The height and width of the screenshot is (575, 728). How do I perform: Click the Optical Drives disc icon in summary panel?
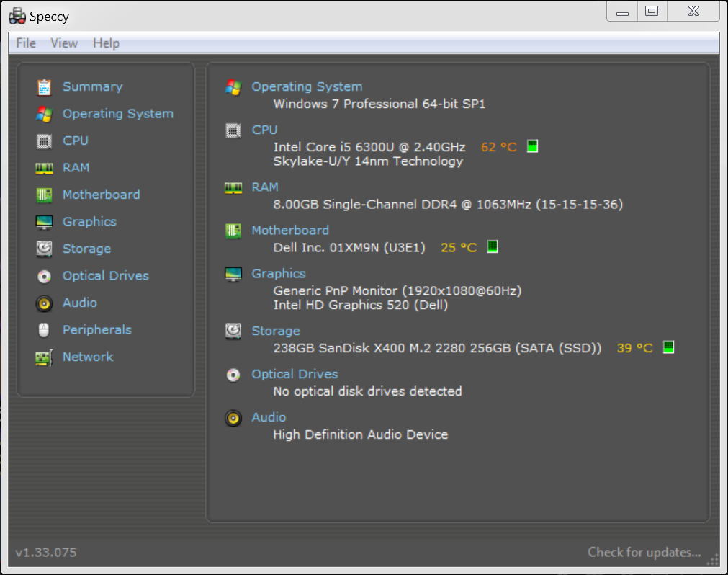[x=233, y=375]
